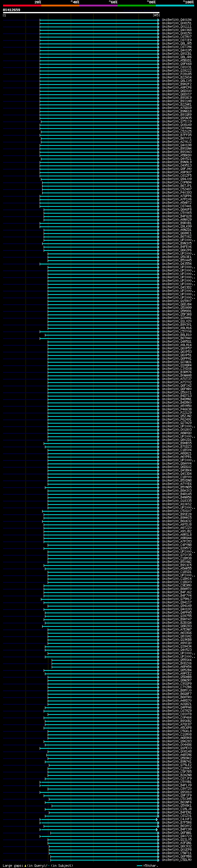The height and width of the screenshot is (868, 197).
Task: Select hit label UniRef100_P22129
Action: [176, 412]
